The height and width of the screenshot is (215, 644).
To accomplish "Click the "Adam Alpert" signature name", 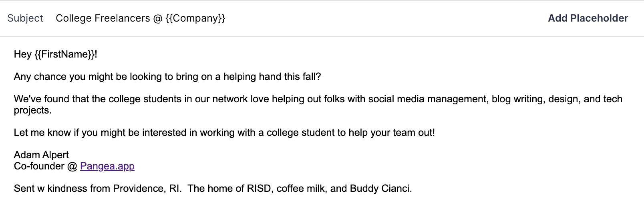I will 41,155.
